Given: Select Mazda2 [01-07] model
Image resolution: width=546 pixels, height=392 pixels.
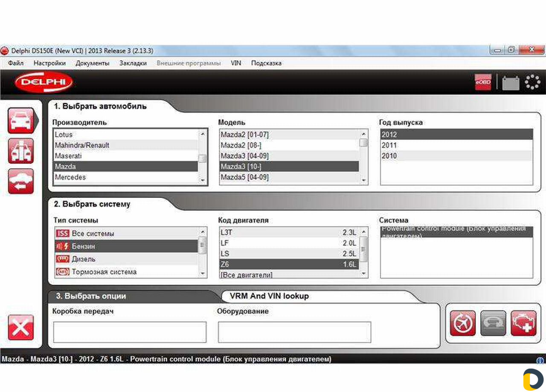Looking at the screenshot, I should [x=289, y=135].
